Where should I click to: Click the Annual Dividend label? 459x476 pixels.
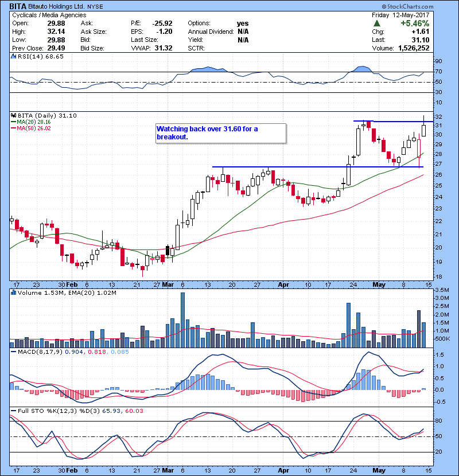click(x=211, y=32)
